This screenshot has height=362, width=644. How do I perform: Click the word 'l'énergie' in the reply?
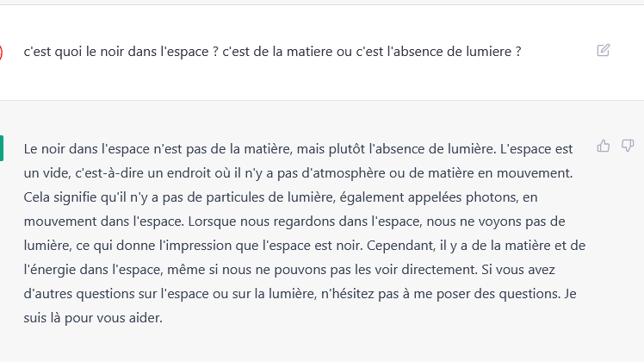click(x=50, y=270)
